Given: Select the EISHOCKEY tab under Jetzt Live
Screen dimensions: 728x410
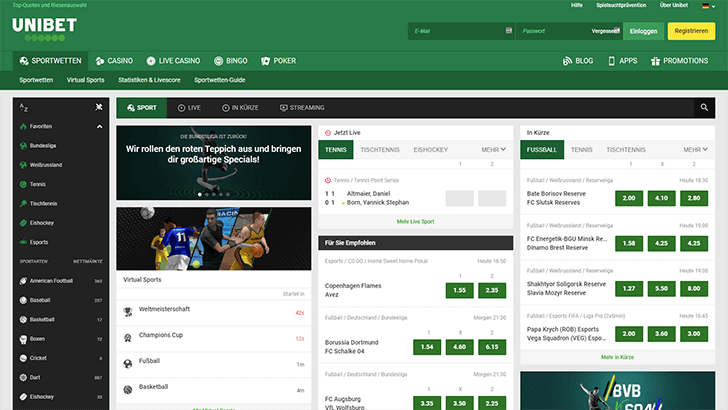Looking at the screenshot, I should 430,150.
